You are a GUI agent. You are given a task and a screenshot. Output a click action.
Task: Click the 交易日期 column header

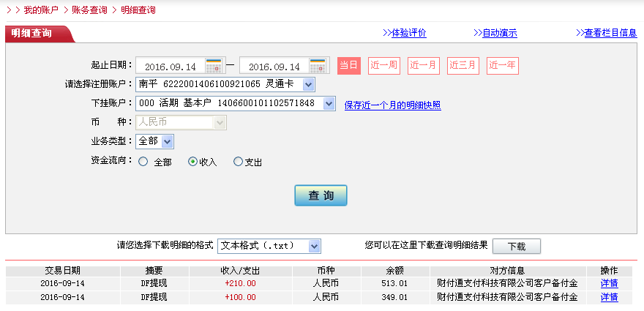62,271
